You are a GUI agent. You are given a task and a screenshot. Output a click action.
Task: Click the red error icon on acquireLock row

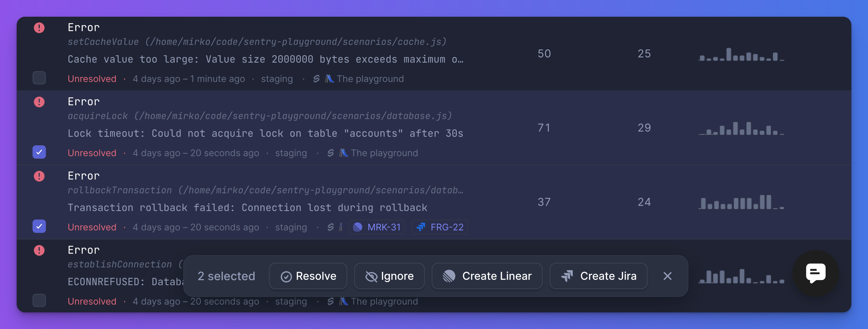tap(39, 102)
